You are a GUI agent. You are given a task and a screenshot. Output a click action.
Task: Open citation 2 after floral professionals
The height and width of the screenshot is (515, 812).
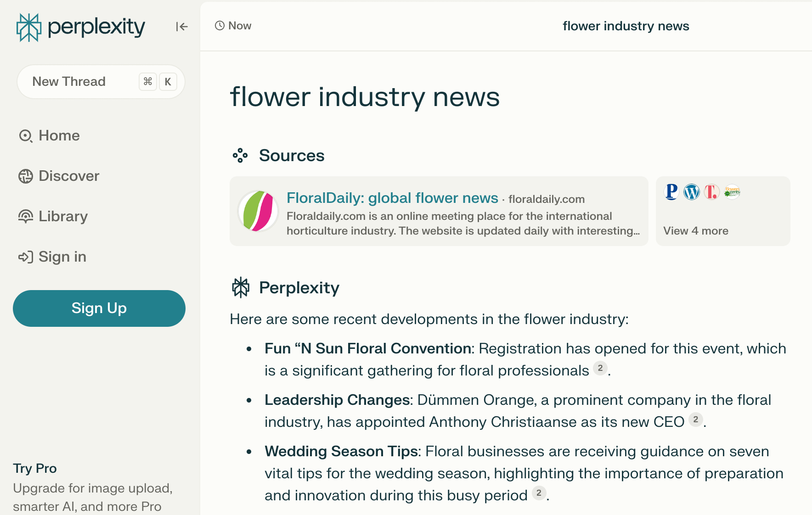(600, 368)
